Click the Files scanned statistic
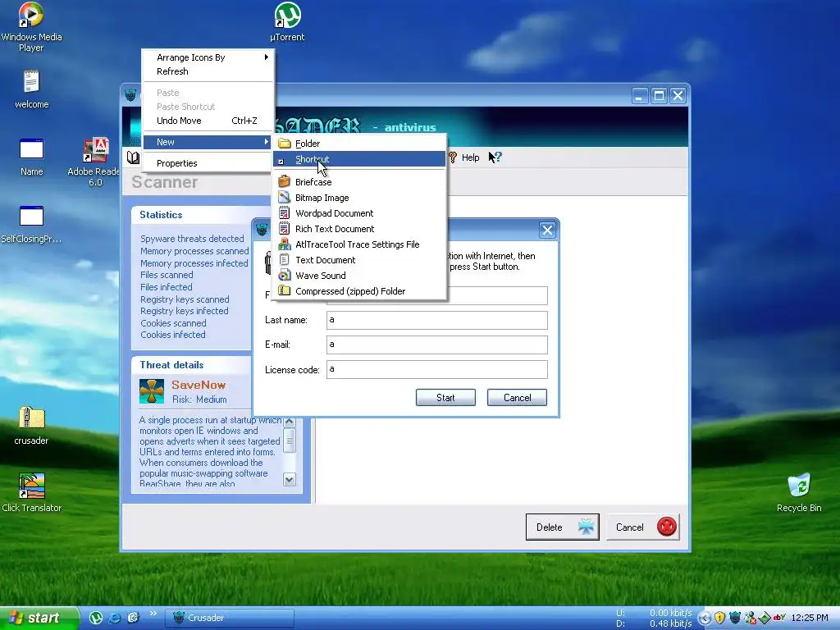The image size is (840, 630). click(167, 275)
